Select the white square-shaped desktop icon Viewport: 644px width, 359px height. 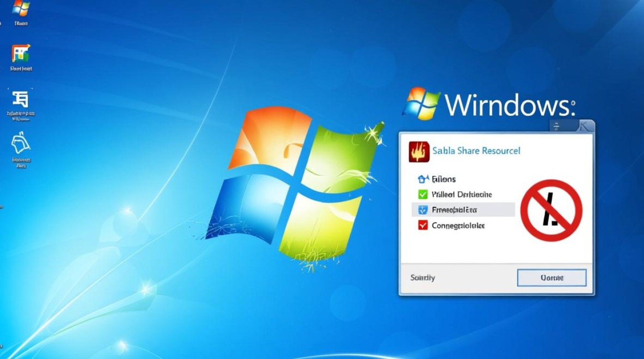coord(21,99)
